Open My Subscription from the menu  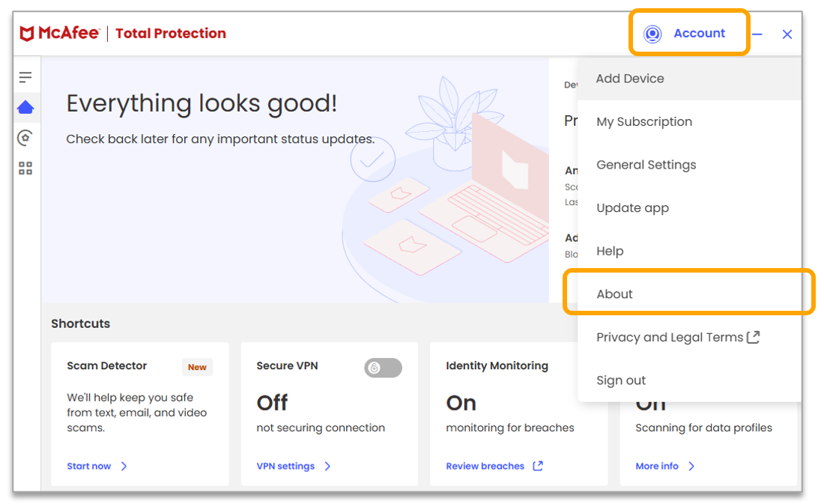point(644,121)
